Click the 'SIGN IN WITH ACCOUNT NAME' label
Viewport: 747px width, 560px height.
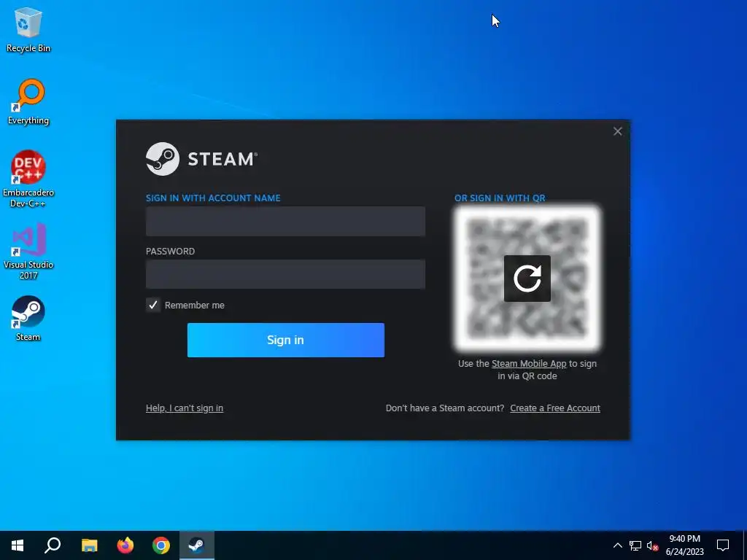pyautogui.click(x=213, y=198)
